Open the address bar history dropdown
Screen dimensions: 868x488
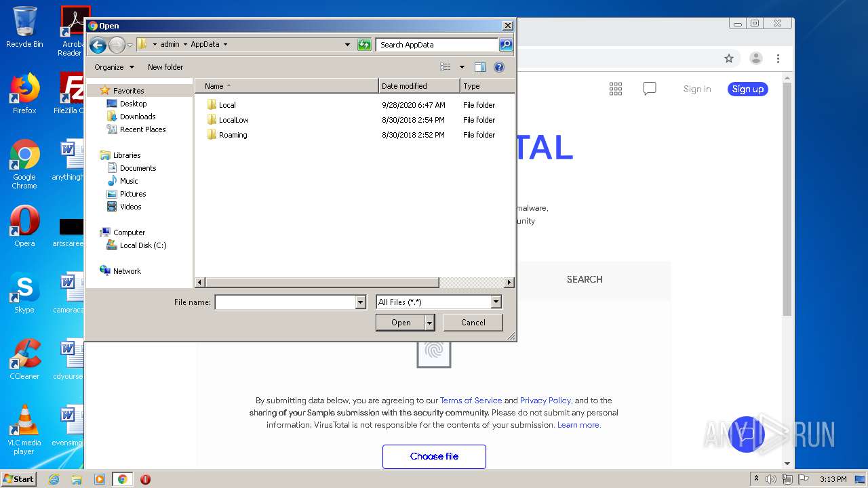(x=347, y=45)
